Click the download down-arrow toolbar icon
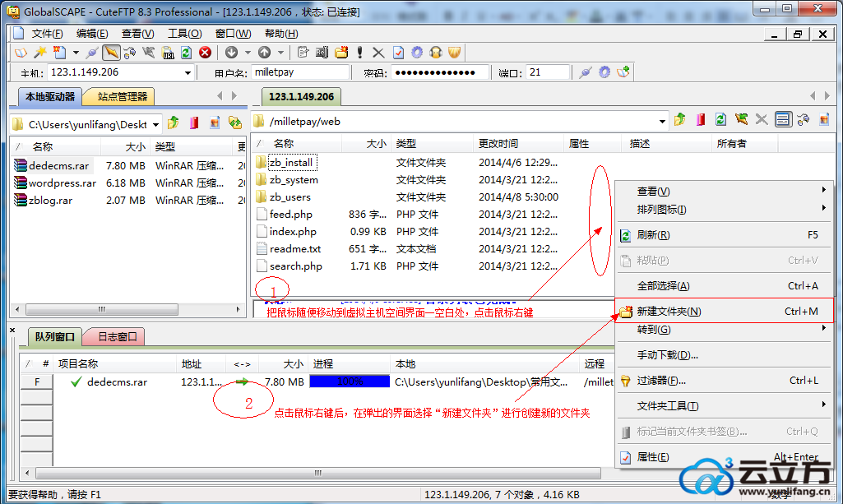 pos(232,53)
